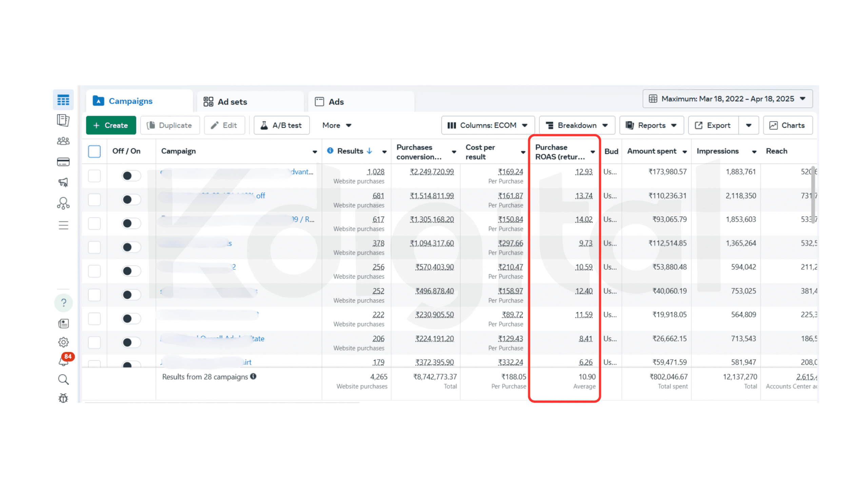Image resolution: width=868 pixels, height=488 pixels.
Task: Check the select-all campaigns header checkbox
Action: [x=94, y=151]
